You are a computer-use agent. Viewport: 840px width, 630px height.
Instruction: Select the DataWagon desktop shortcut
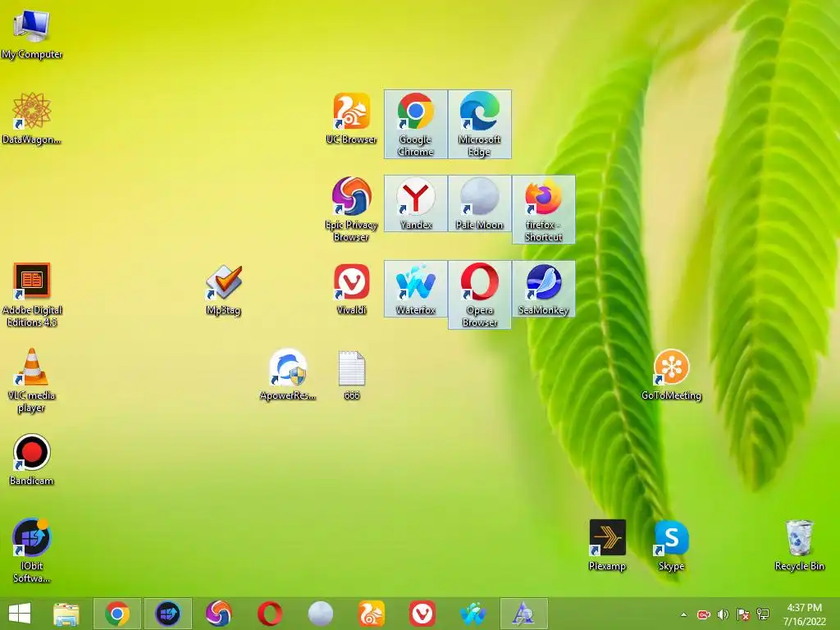[32, 118]
